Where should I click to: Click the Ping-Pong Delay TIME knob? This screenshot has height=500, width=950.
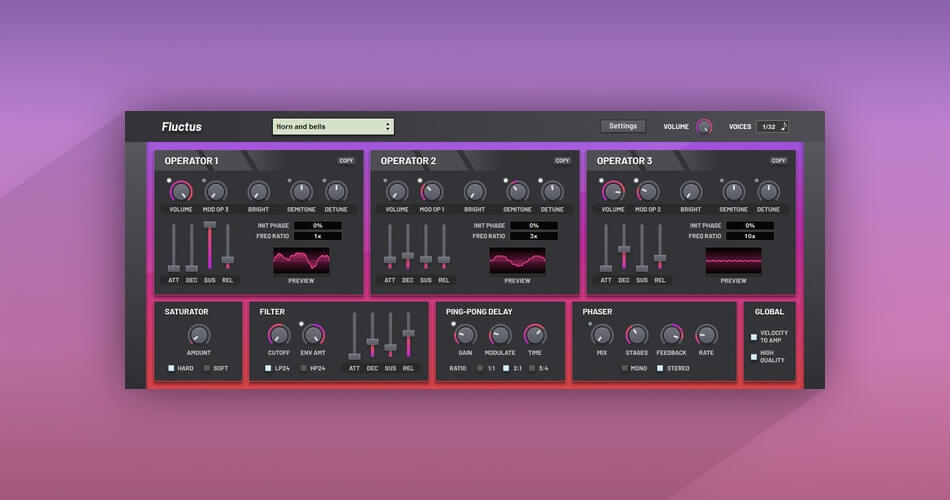[534, 335]
